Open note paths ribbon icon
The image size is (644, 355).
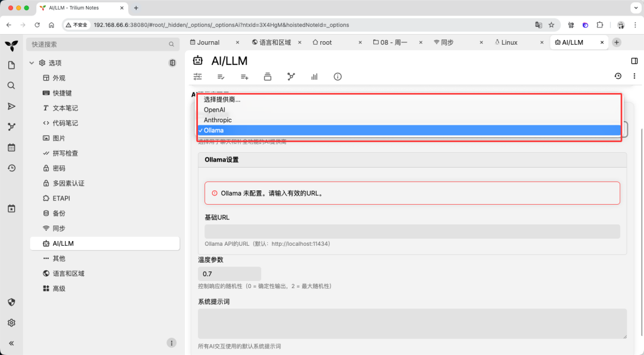click(267, 76)
